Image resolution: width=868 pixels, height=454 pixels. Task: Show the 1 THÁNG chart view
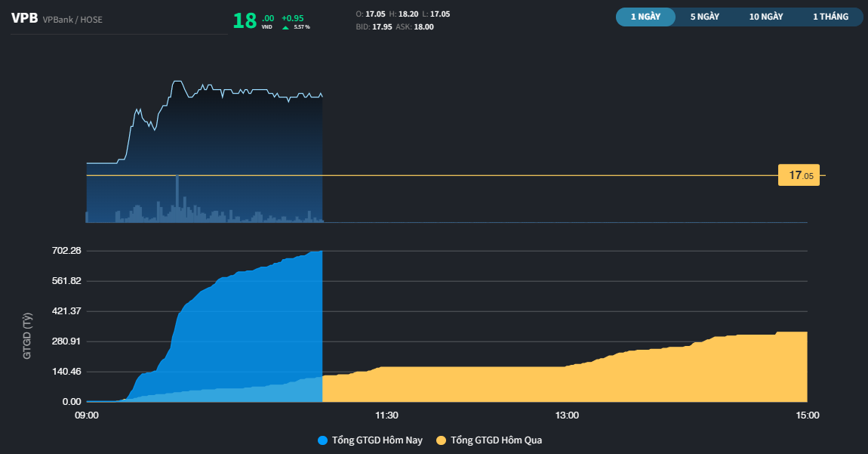[830, 17]
